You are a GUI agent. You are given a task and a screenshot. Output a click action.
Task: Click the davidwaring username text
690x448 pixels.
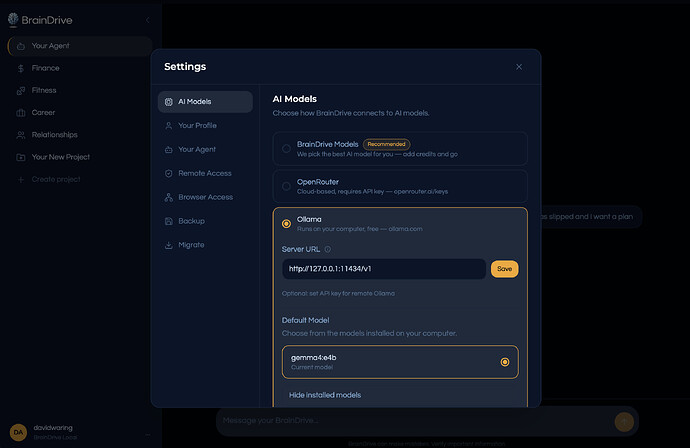click(x=53, y=428)
